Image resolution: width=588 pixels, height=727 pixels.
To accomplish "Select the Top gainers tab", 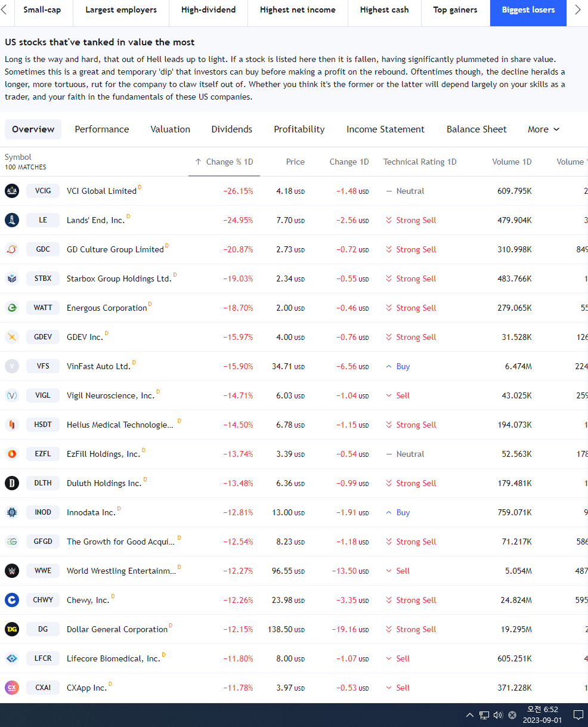I will click(456, 10).
